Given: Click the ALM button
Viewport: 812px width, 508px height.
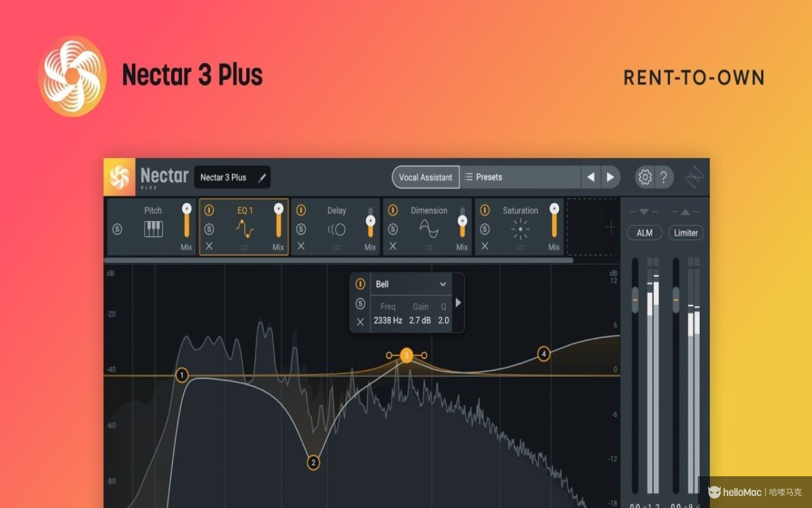Looking at the screenshot, I should pyautogui.click(x=645, y=233).
